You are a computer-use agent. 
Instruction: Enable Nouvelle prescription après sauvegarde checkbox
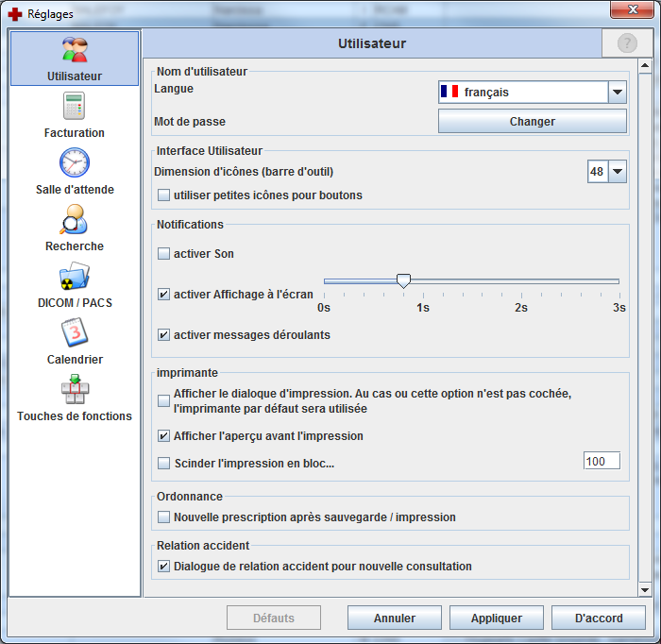coord(164,517)
